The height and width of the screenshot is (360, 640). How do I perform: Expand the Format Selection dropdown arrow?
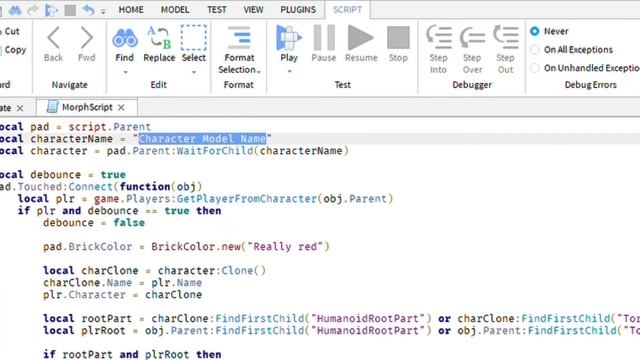259,72
